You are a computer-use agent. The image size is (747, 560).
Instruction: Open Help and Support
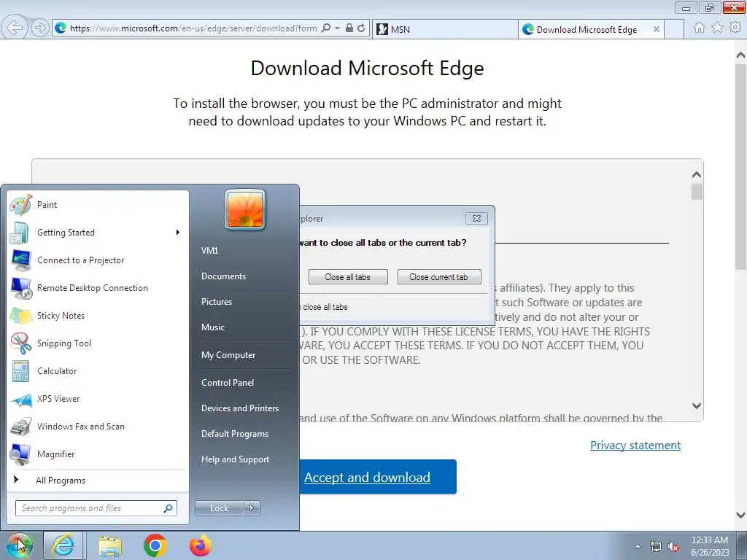click(235, 459)
